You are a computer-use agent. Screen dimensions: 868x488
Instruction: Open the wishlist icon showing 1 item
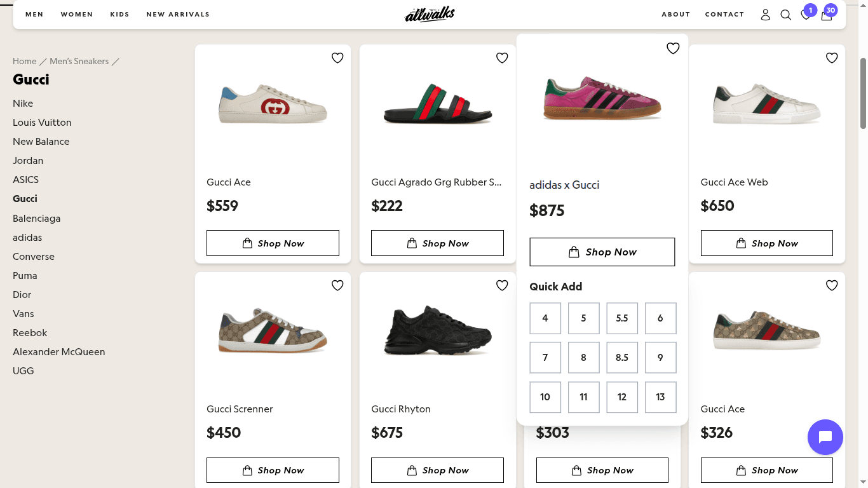point(806,15)
